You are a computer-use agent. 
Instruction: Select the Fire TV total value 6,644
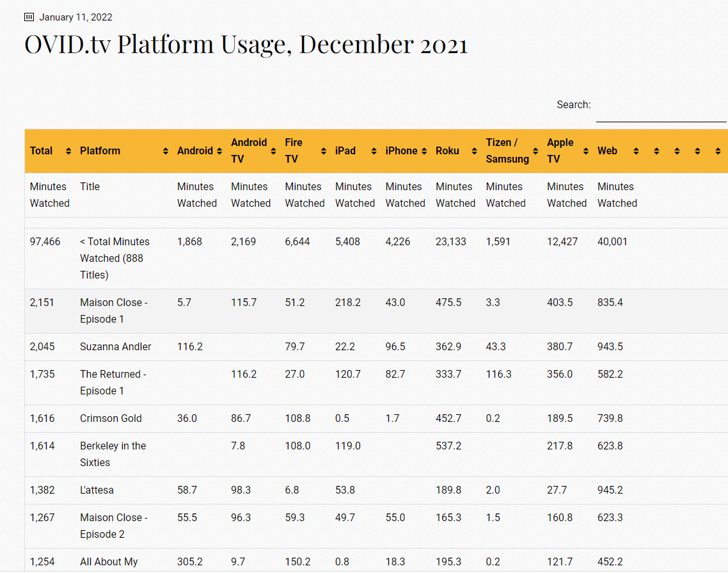coord(297,241)
